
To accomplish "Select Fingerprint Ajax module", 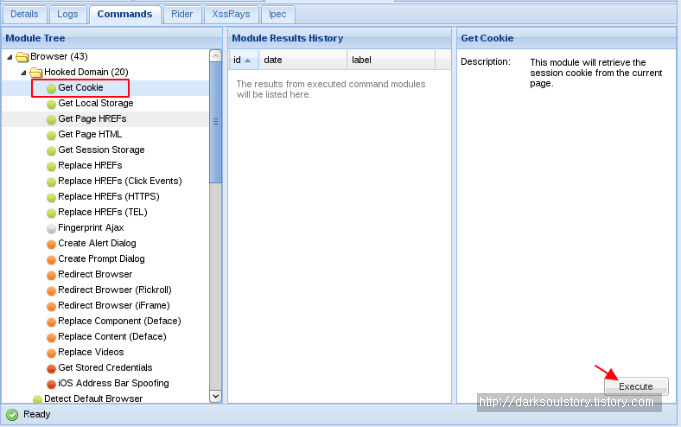I will click(91, 228).
